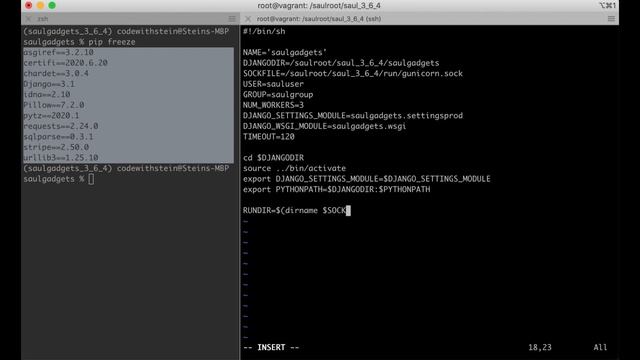Open the right pane's hamburger menu icon
The image size is (640, 360).
click(x=611, y=19)
